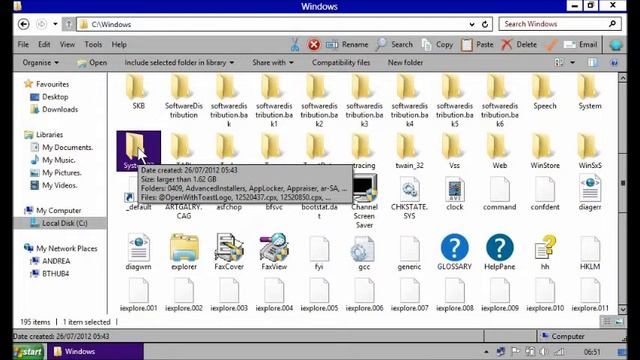
Task: Click the vertical scrollbar down arrow
Action: [x=622, y=309]
